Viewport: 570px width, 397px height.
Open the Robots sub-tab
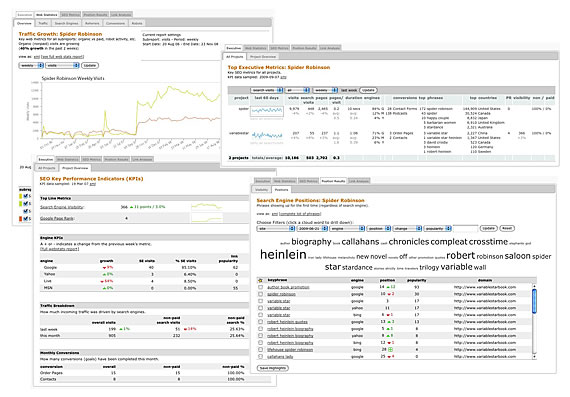[x=137, y=23]
